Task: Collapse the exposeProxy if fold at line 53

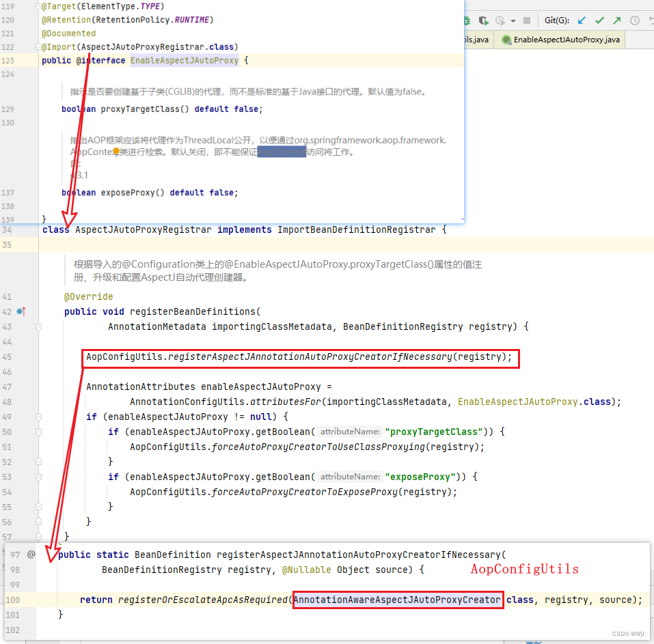Action: pyautogui.click(x=38, y=477)
